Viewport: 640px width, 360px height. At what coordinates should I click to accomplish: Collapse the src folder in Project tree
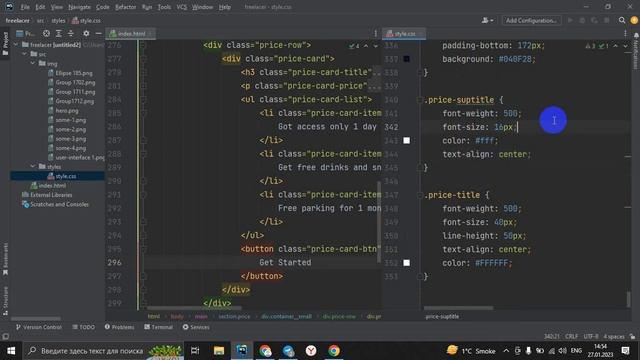(x=24, y=54)
